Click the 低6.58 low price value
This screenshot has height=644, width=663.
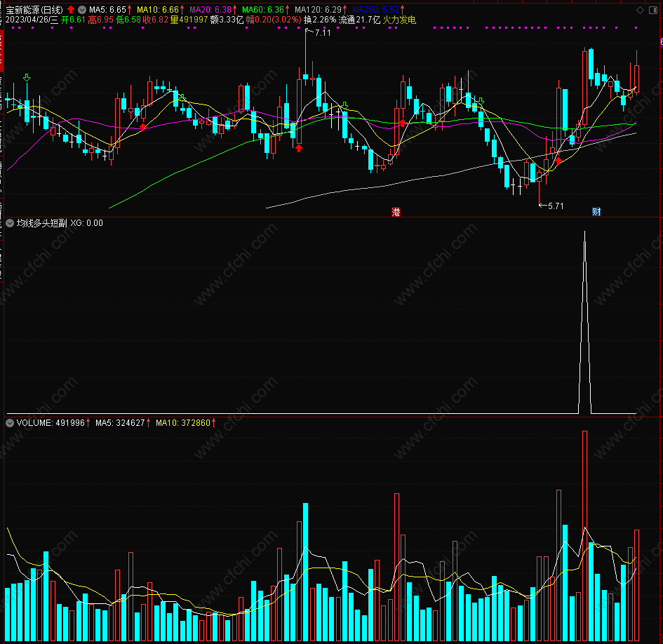click(x=128, y=20)
